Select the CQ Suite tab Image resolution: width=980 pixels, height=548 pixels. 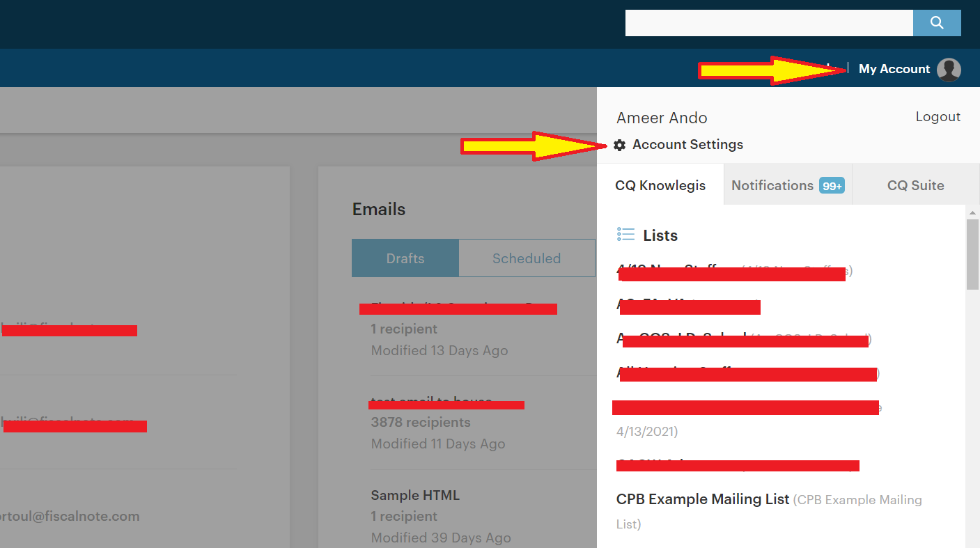(915, 185)
